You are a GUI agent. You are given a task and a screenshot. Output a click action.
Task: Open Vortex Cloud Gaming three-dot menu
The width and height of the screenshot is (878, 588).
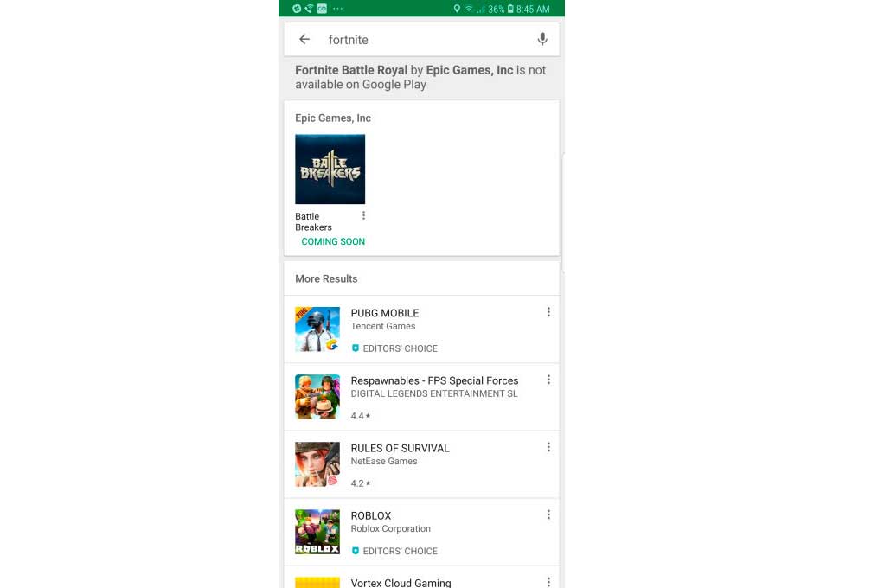tap(548, 583)
